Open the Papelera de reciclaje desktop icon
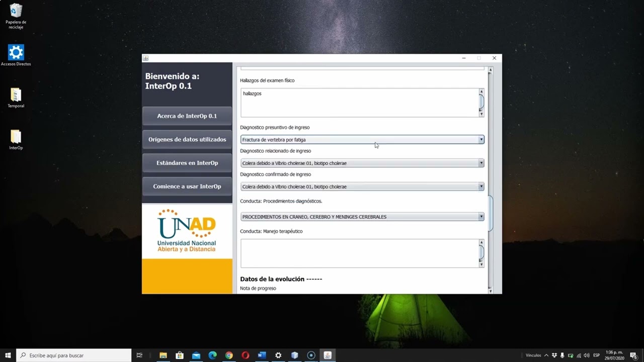 tap(16, 16)
